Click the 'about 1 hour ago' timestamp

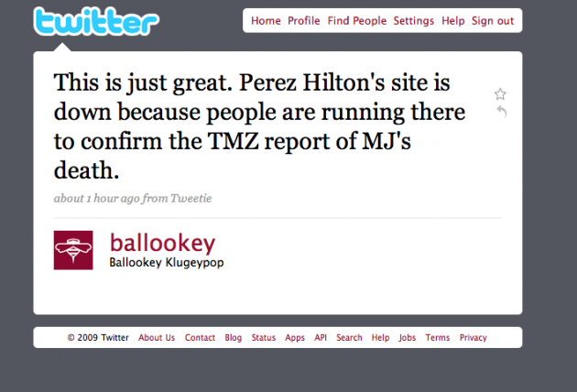click(97, 199)
